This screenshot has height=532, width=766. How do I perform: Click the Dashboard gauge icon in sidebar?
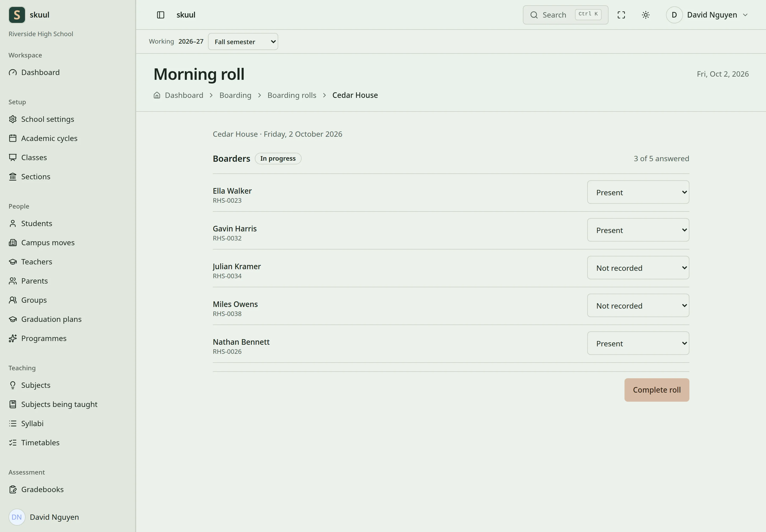13,72
